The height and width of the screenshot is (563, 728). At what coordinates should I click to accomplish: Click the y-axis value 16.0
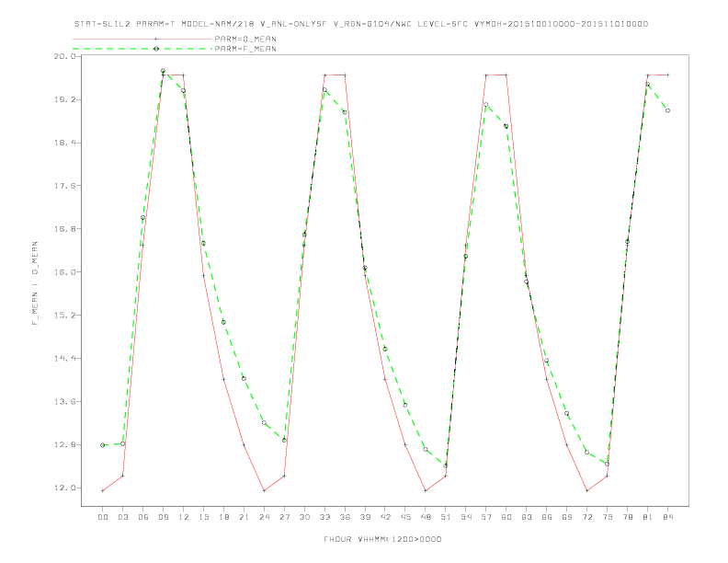(64, 272)
